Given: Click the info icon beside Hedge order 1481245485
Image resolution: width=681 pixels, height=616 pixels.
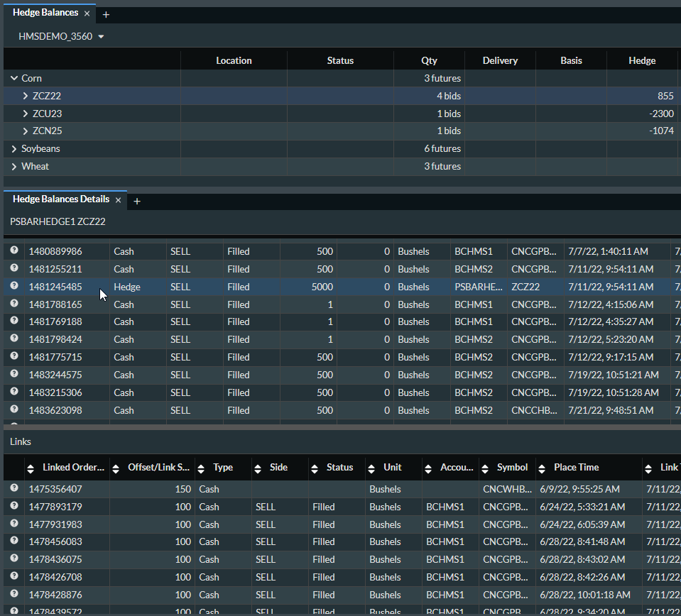Looking at the screenshot, I should point(13,287).
